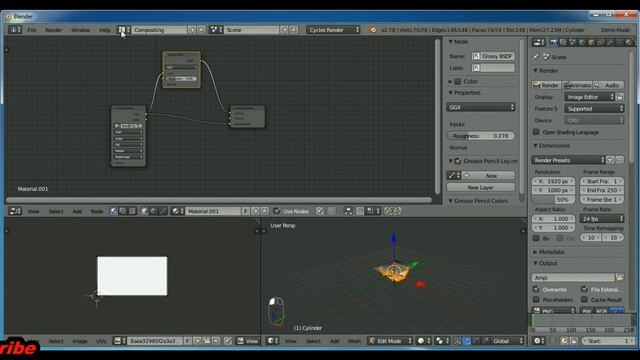Image resolution: width=640 pixels, height=360 pixels.
Task: Click the viewport shading sphere icon
Action: tap(423, 341)
